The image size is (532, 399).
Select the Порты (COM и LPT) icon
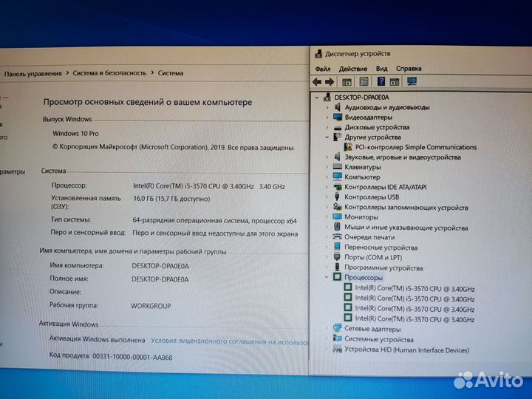(337, 257)
